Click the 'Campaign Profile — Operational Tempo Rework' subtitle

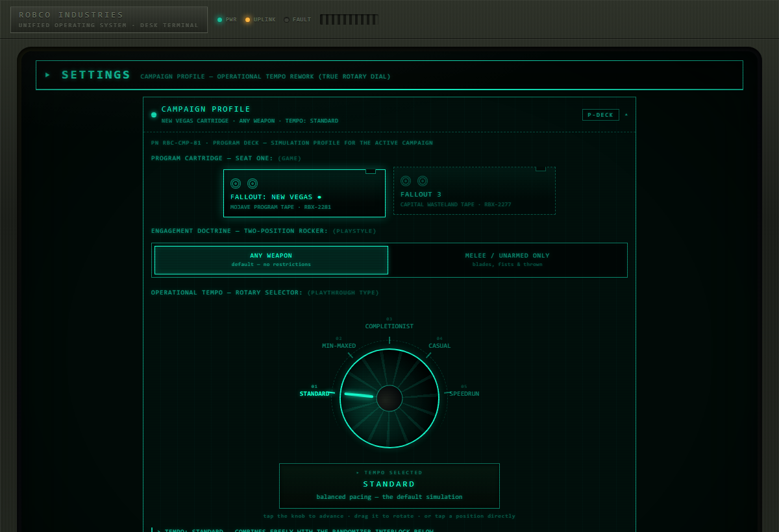[x=266, y=77]
